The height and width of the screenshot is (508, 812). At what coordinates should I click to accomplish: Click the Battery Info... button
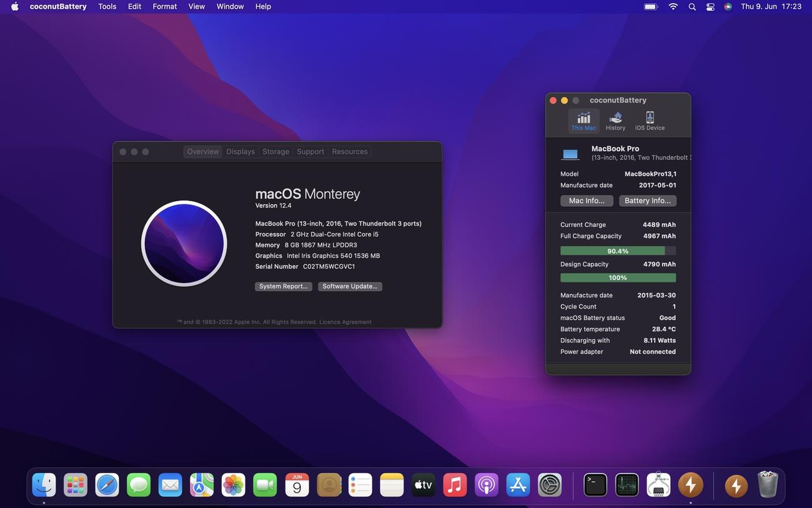(647, 201)
